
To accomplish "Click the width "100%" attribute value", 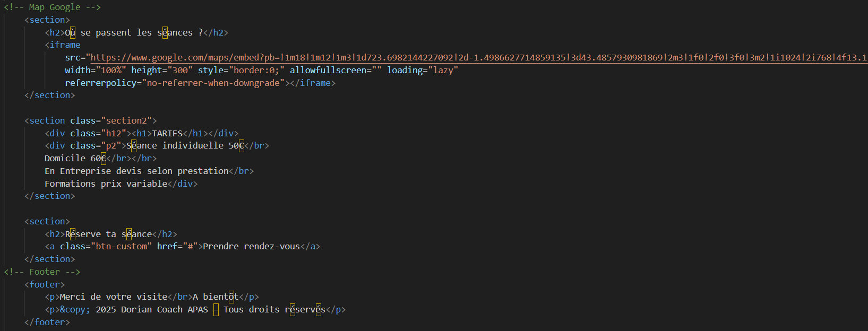I will pyautogui.click(x=111, y=71).
